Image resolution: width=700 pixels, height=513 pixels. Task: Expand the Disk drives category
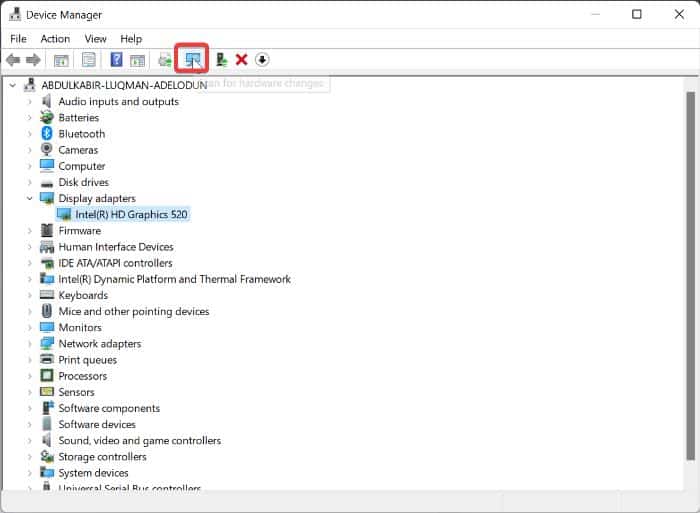coord(30,182)
